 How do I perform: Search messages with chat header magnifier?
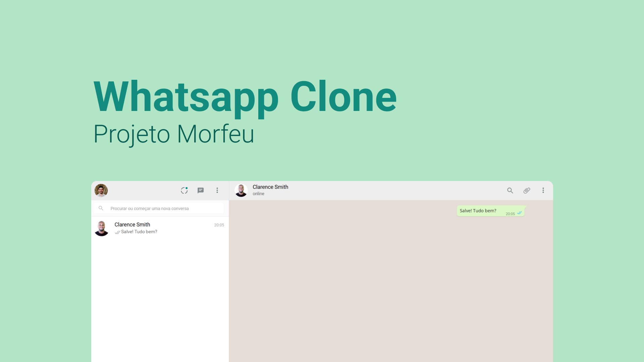[510, 190]
